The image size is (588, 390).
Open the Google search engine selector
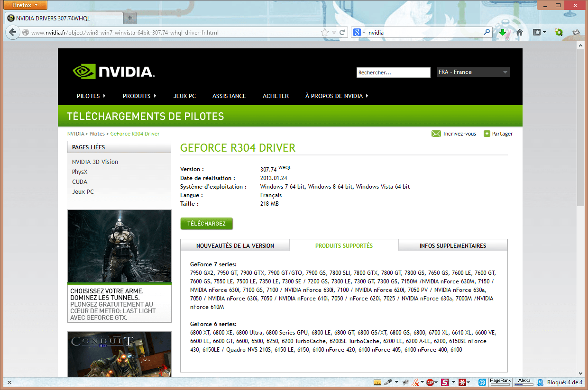tap(359, 33)
